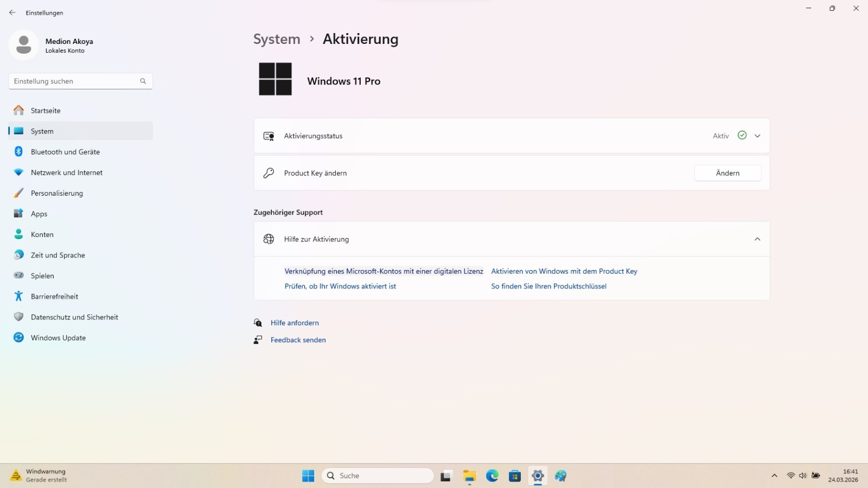Click the taskbar Suche search box
The image size is (868, 488).
[378, 476]
